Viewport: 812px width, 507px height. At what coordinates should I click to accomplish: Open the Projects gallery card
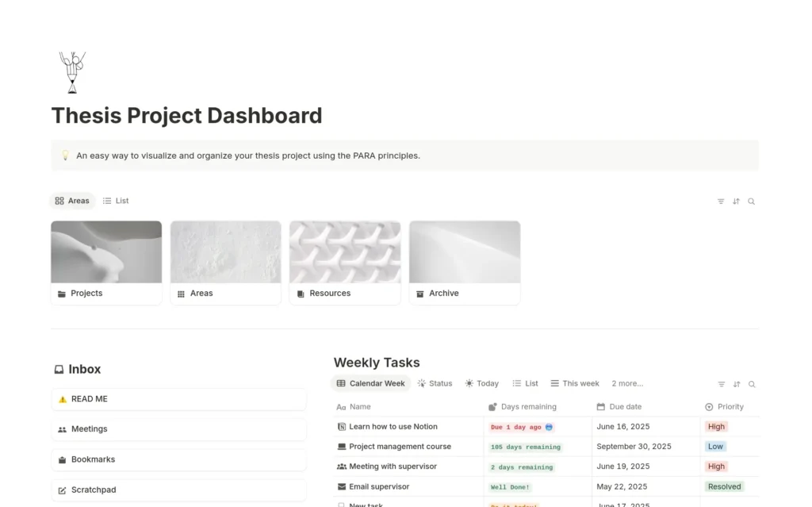tap(106, 263)
